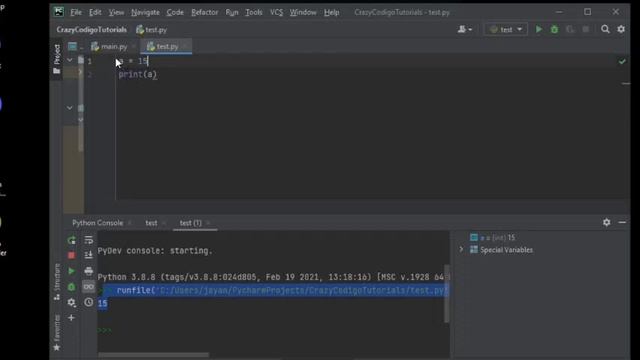
Task: Toggle scroll to end of console
Action: (x=89, y=256)
